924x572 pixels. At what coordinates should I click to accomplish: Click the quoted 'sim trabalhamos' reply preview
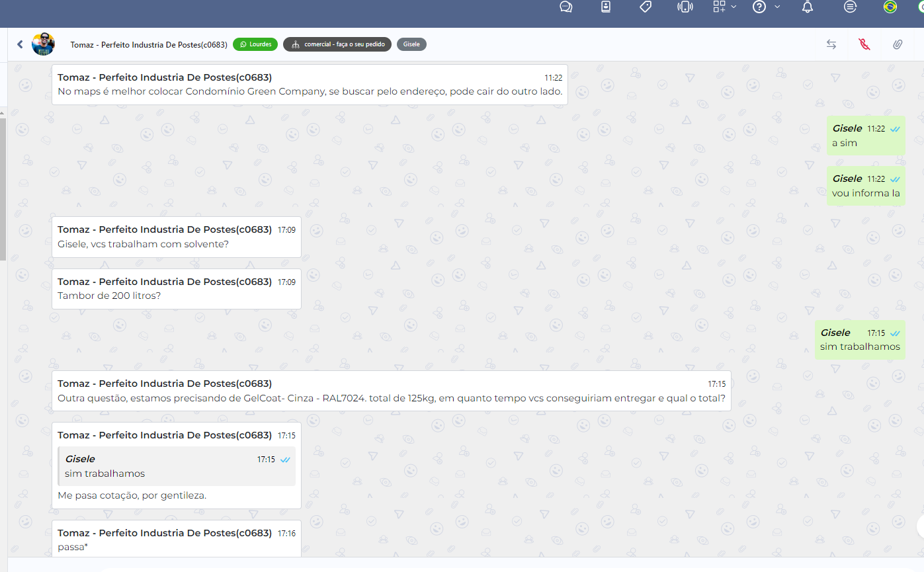pos(177,466)
